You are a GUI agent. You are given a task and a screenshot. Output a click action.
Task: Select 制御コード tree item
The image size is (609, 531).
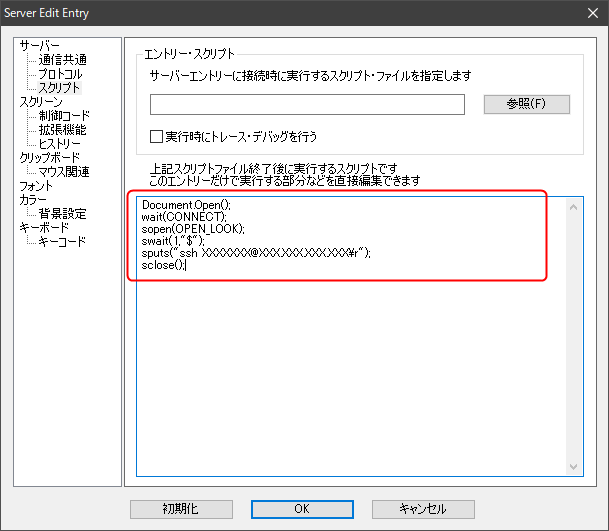pyautogui.click(x=64, y=116)
